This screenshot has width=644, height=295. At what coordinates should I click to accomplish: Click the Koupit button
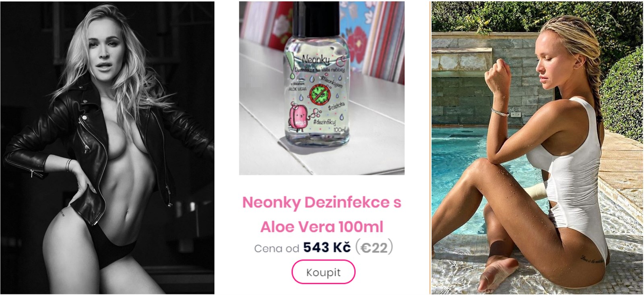coord(323,272)
